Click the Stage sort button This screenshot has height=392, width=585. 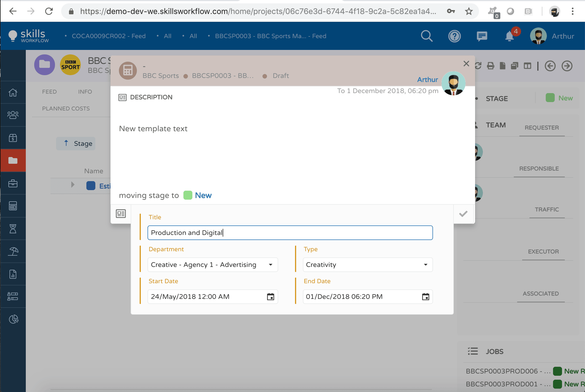pyautogui.click(x=76, y=144)
